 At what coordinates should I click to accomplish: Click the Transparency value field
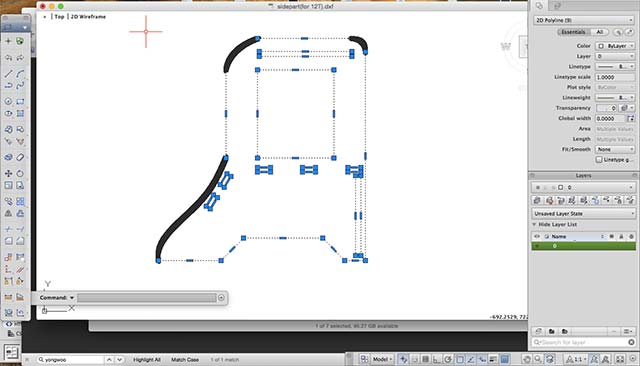pos(607,108)
